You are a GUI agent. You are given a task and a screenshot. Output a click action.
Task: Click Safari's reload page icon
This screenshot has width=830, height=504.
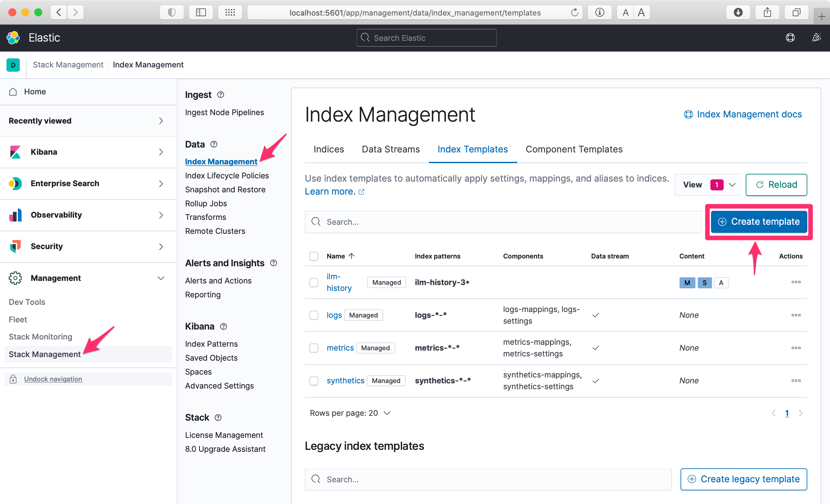click(x=574, y=13)
